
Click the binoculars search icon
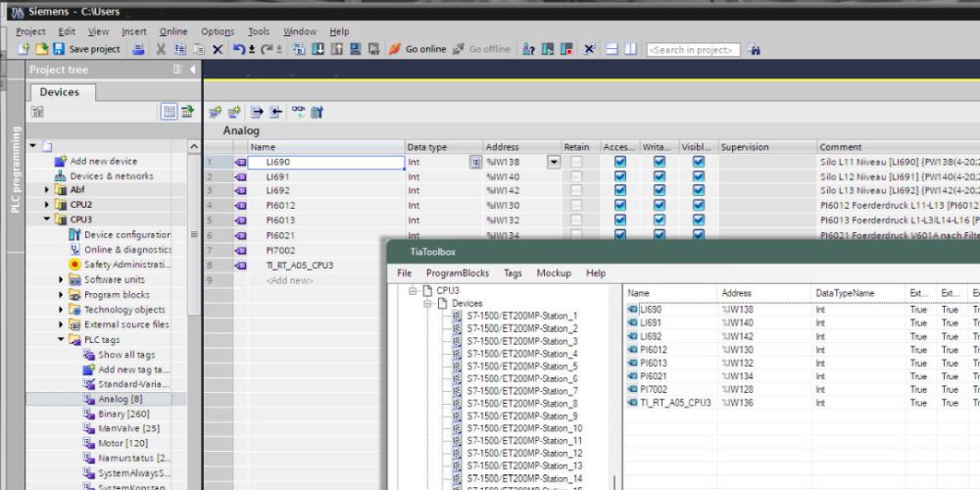coord(754,49)
